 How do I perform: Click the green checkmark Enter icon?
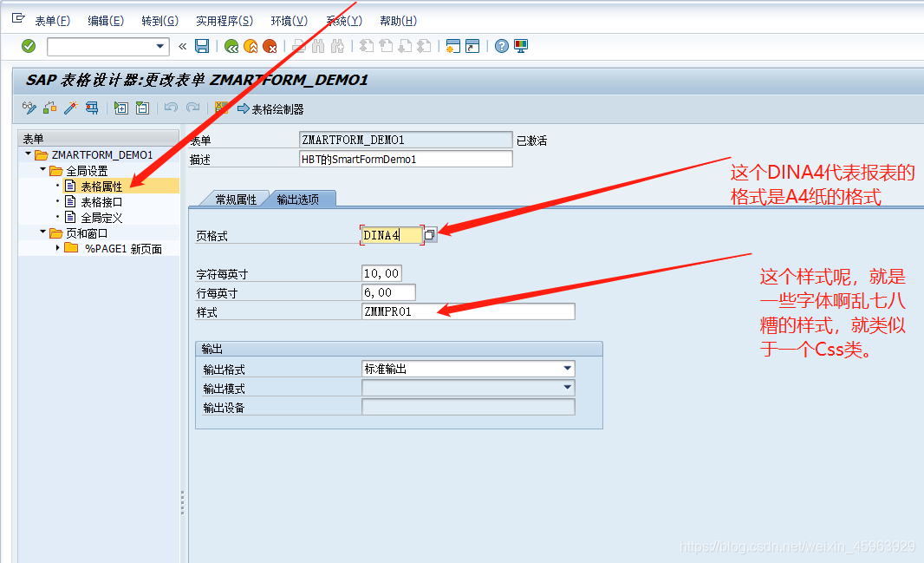click(29, 46)
